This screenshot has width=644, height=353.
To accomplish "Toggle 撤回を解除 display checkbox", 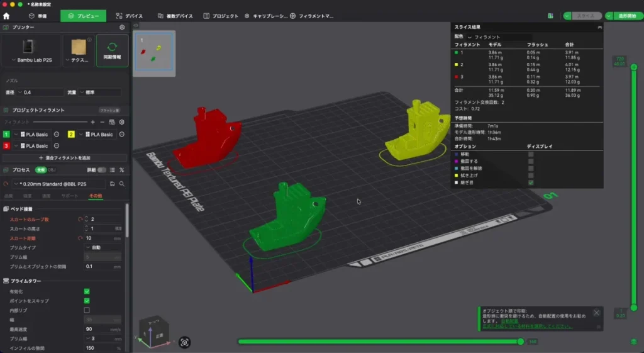I will [531, 168].
